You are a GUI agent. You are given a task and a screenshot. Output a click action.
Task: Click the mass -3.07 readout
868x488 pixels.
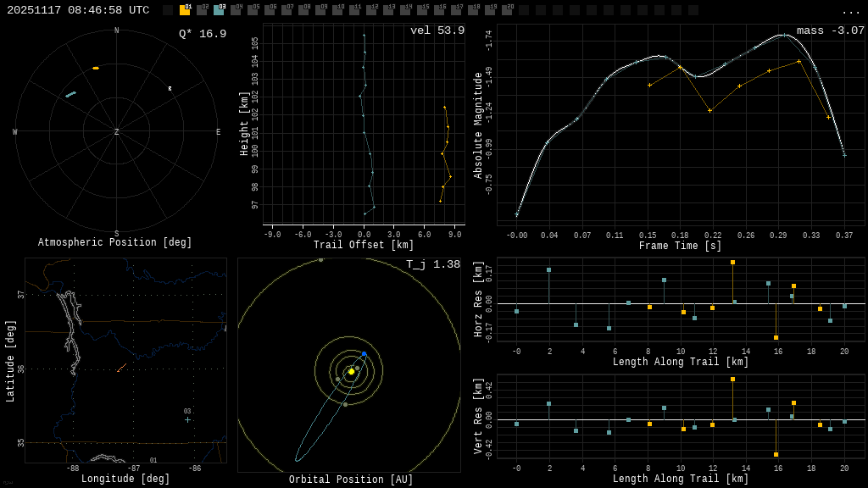pyautogui.click(x=830, y=30)
